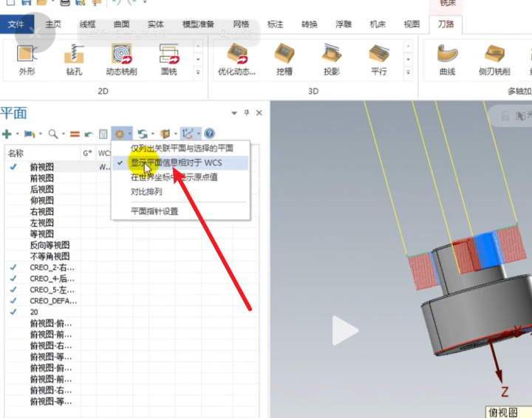Toggle 显示平面信息相对于 WCS option

(x=176, y=162)
